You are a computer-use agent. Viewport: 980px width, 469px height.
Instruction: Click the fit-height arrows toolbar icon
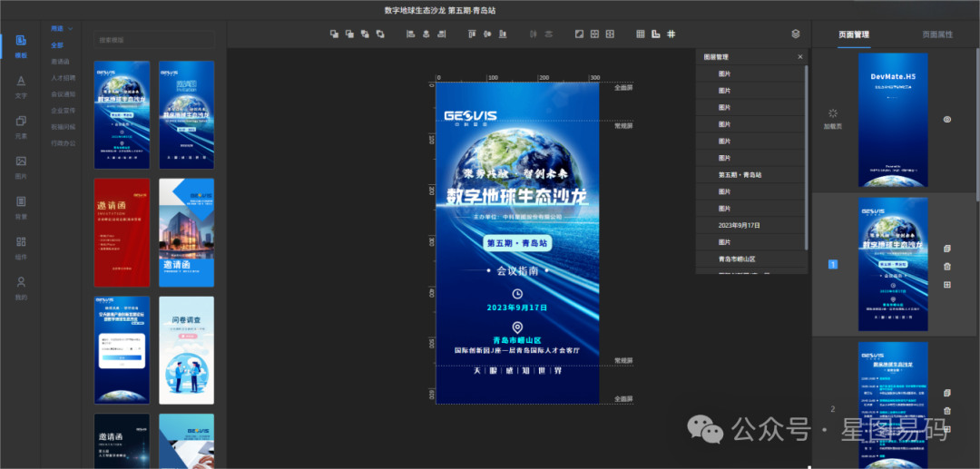[610, 34]
